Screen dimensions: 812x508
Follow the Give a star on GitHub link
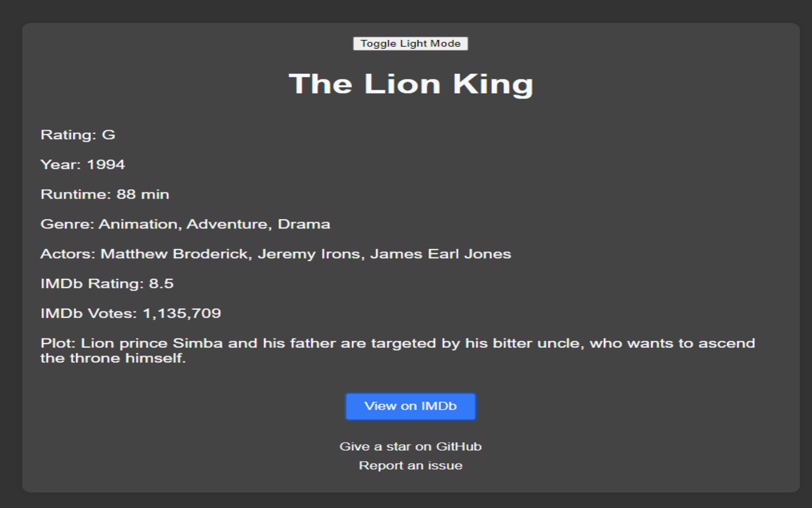[x=410, y=446]
